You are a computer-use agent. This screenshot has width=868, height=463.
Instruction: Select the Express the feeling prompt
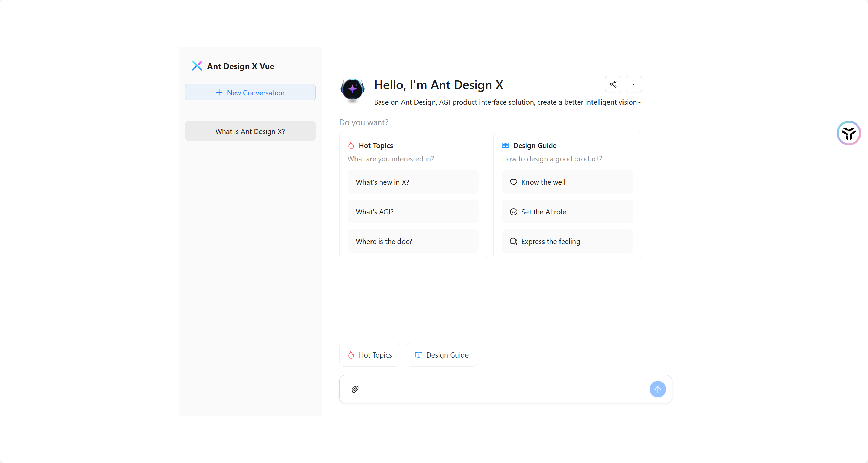pyautogui.click(x=567, y=241)
